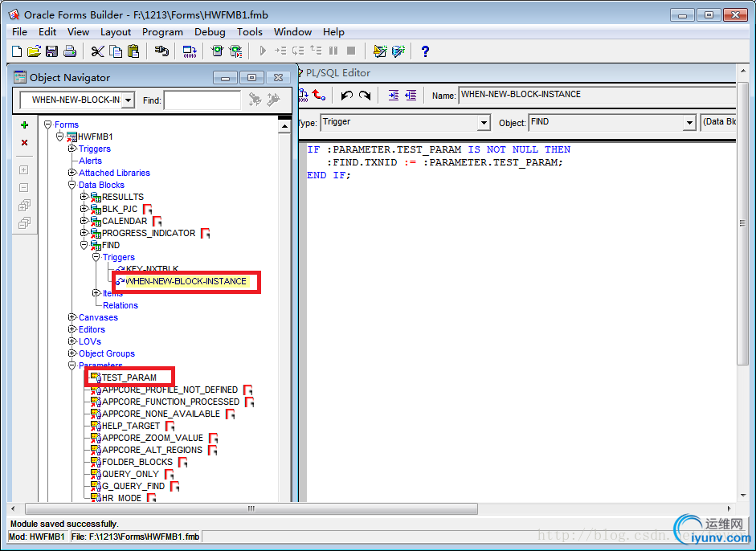756x551 pixels.
Task: Click the Cut scissors icon
Action: (x=97, y=51)
